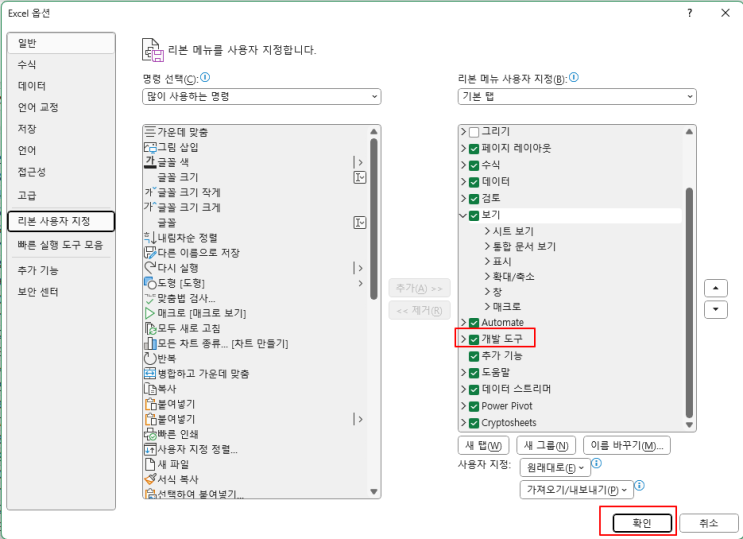Open the 수식 options category
The image size is (743, 539).
tap(61, 64)
